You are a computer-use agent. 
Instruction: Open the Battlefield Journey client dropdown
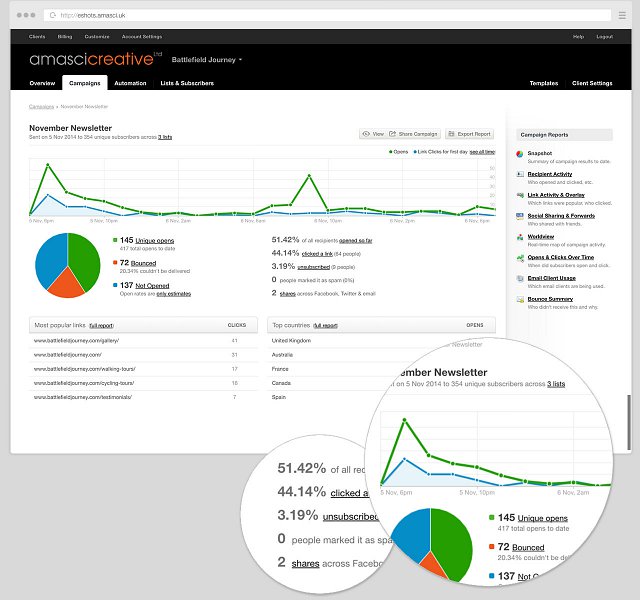click(x=207, y=60)
